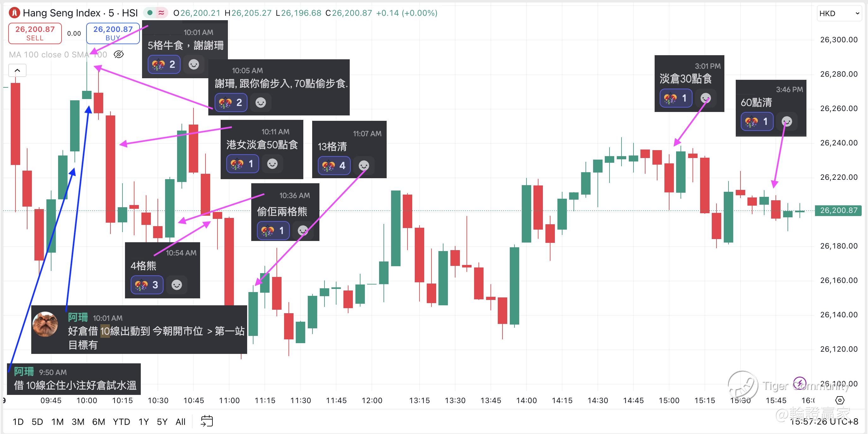Click the purple lightning flash icon
The height and width of the screenshot is (434, 868).
point(799,383)
